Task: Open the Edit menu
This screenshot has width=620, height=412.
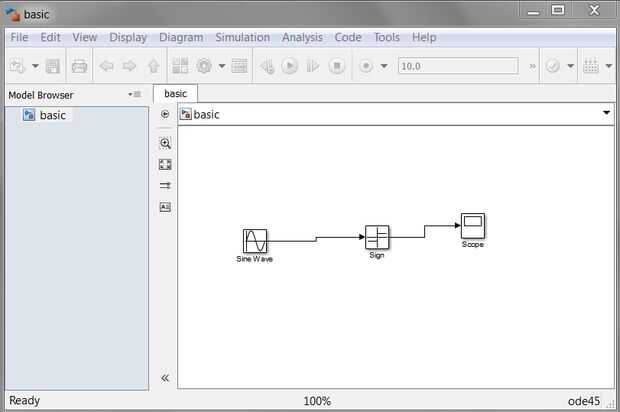Action: click(50, 38)
